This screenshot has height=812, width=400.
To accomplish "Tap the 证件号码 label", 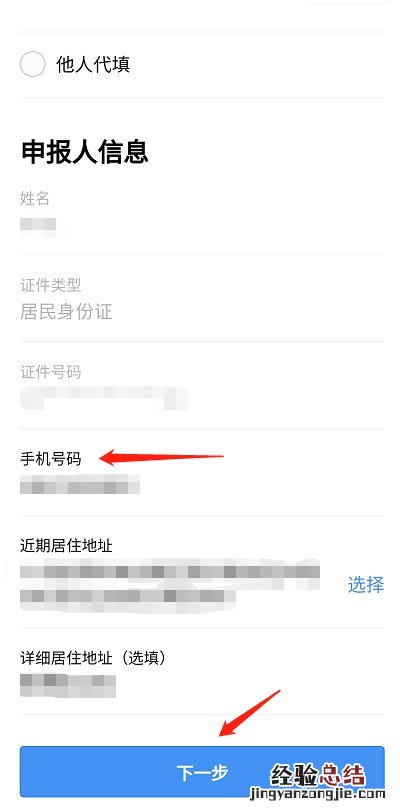I will [x=50, y=372].
